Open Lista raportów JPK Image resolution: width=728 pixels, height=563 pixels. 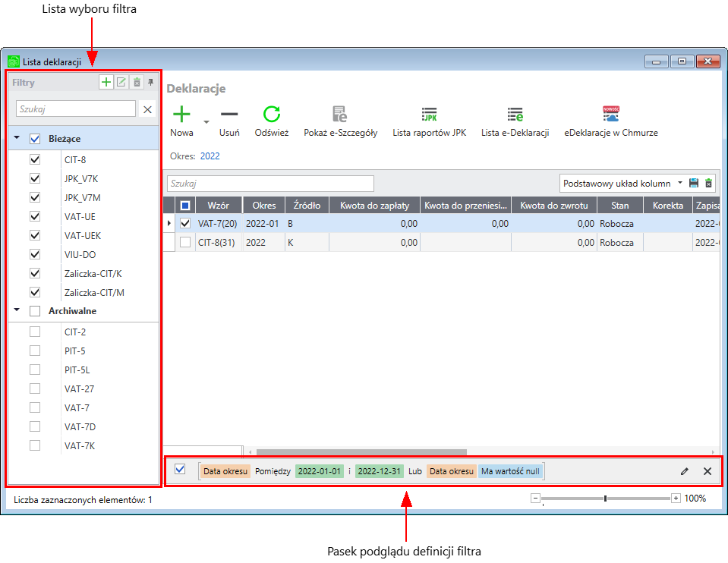point(430,115)
